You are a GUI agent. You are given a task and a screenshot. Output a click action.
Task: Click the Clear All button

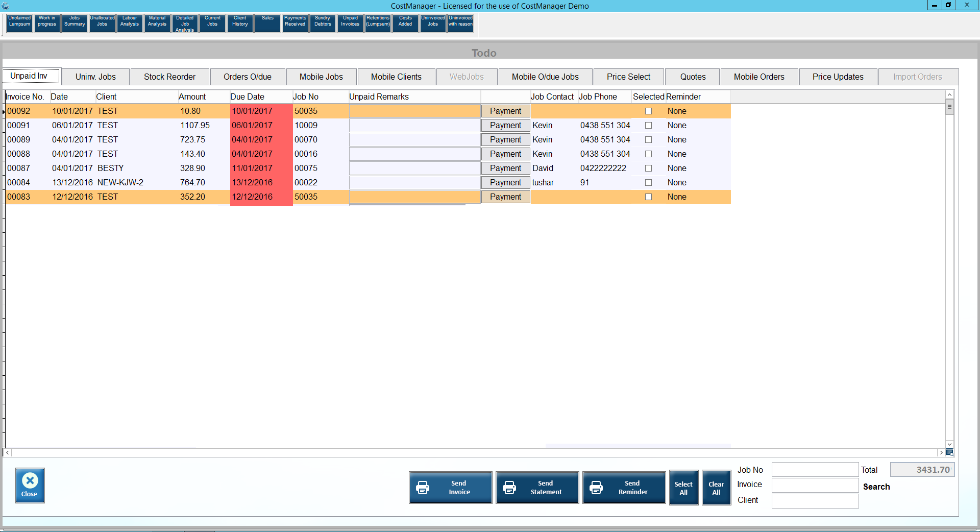click(716, 488)
